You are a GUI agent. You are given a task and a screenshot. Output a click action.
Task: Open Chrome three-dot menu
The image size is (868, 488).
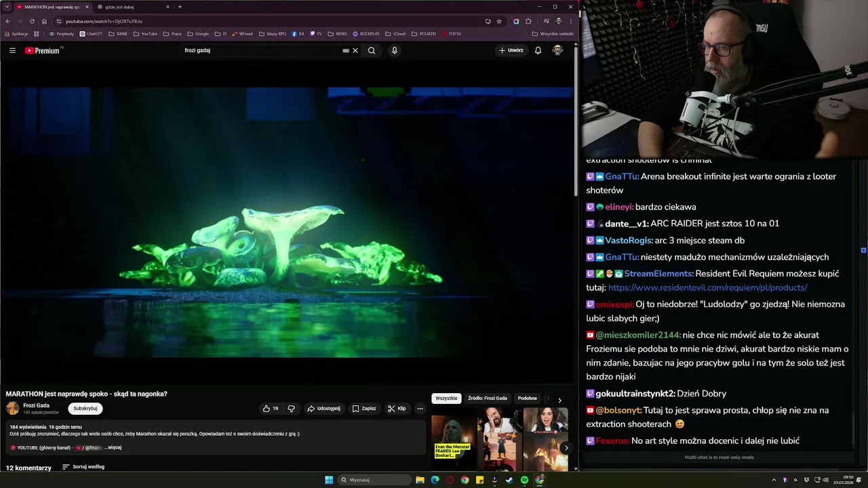tap(570, 21)
